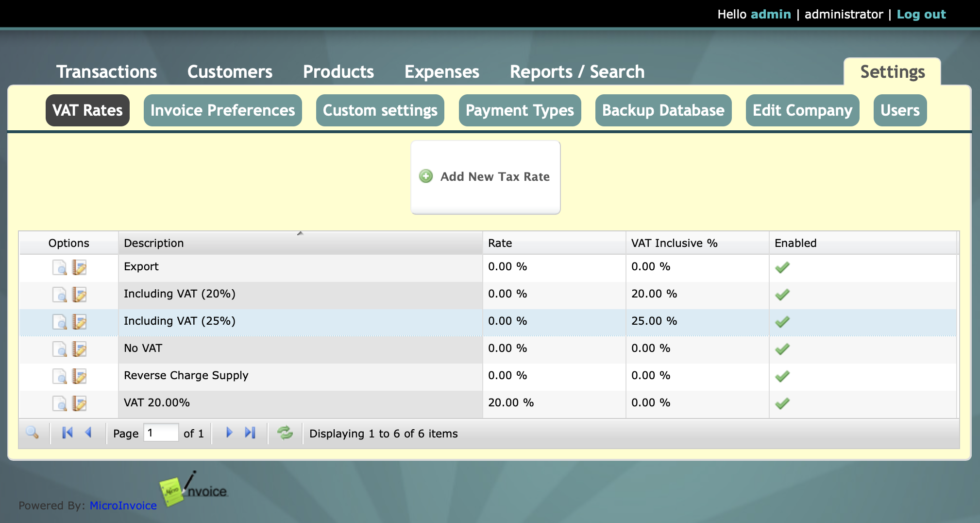Open edit icon for Including VAT (25%)

(x=79, y=322)
